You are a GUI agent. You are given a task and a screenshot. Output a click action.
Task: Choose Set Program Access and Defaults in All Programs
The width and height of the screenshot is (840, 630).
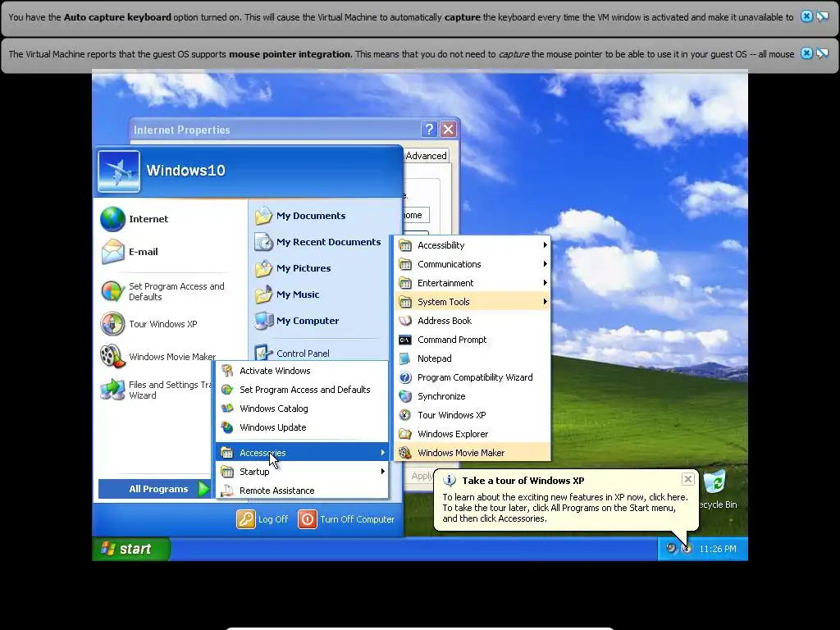(302, 390)
